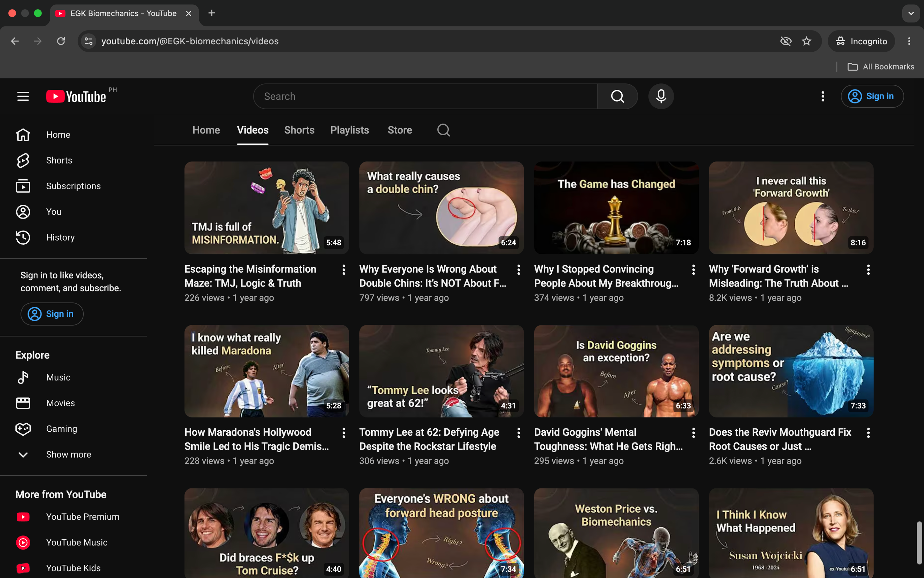Click Sign in button in header

872,96
